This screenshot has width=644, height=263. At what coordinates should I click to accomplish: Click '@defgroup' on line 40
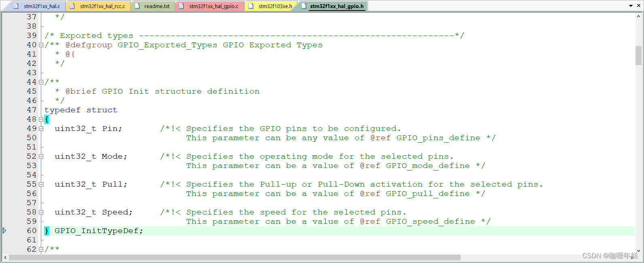(89, 45)
